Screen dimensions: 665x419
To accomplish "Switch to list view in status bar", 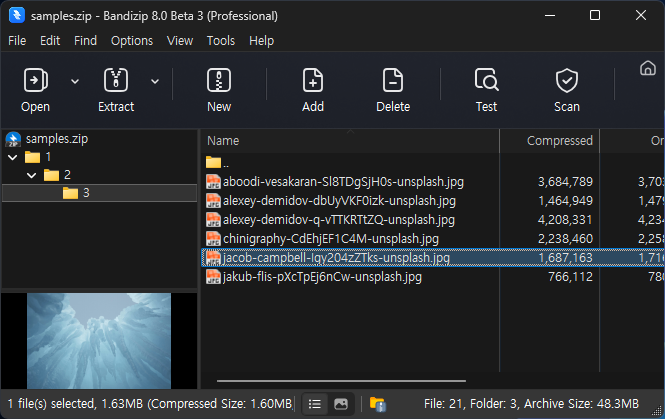I will tap(314, 404).
